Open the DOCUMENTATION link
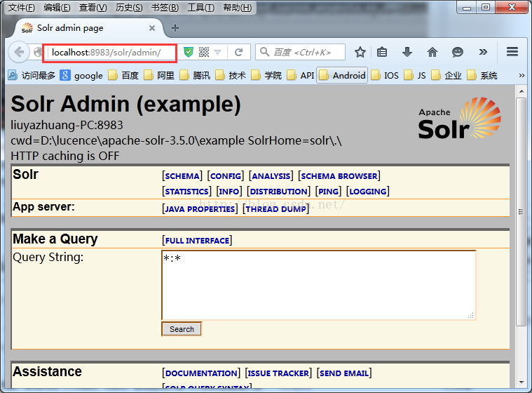The image size is (532, 393). [x=201, y=373]
